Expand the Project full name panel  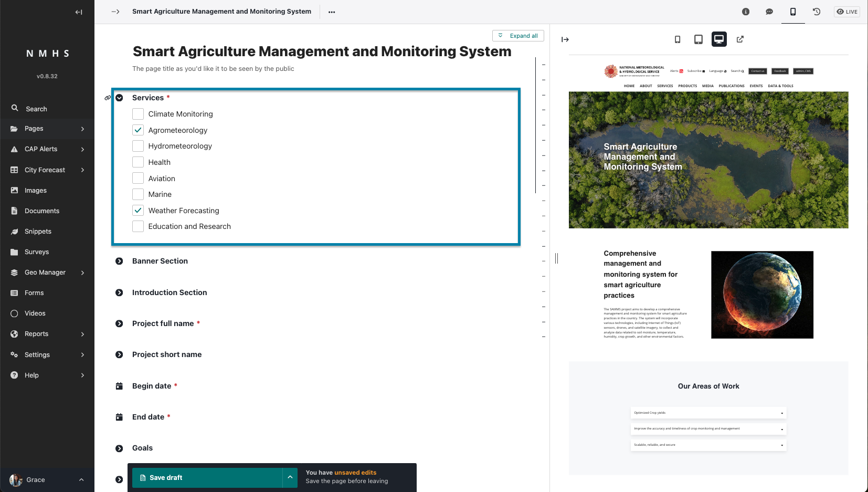pyautogui.click(x=119, y=323)
